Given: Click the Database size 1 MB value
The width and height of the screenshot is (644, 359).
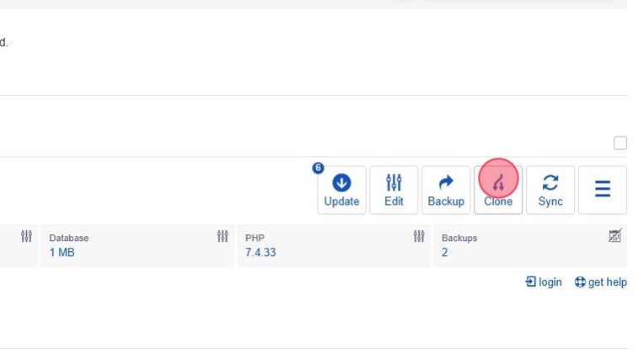Looking at the screenshot, I should pyautogui.click(x=62, y=253).
